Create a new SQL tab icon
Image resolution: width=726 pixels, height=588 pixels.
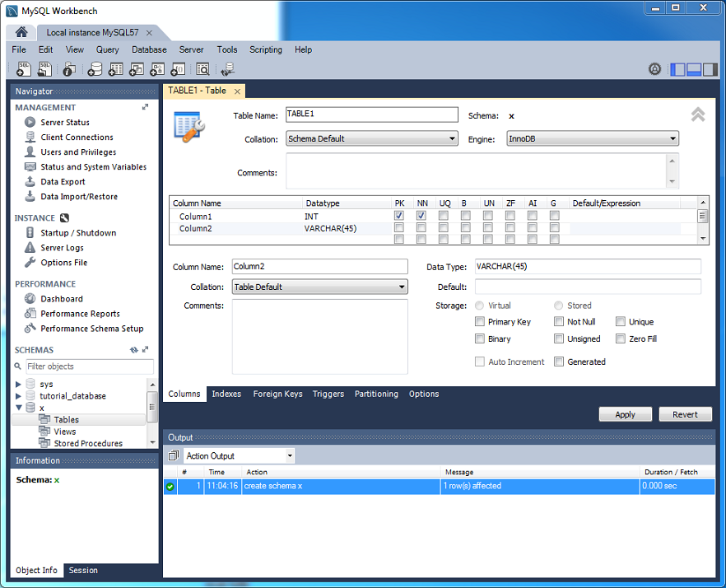(24, 69)
